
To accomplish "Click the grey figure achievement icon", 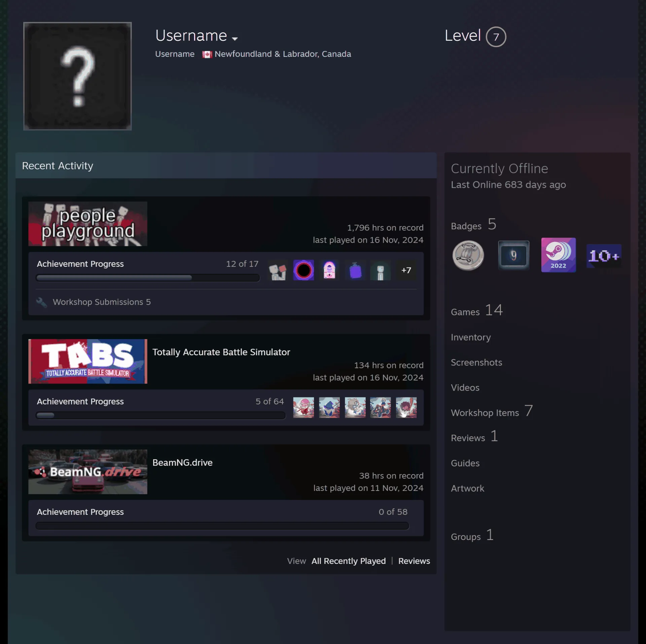I will [x=381, y=270].
